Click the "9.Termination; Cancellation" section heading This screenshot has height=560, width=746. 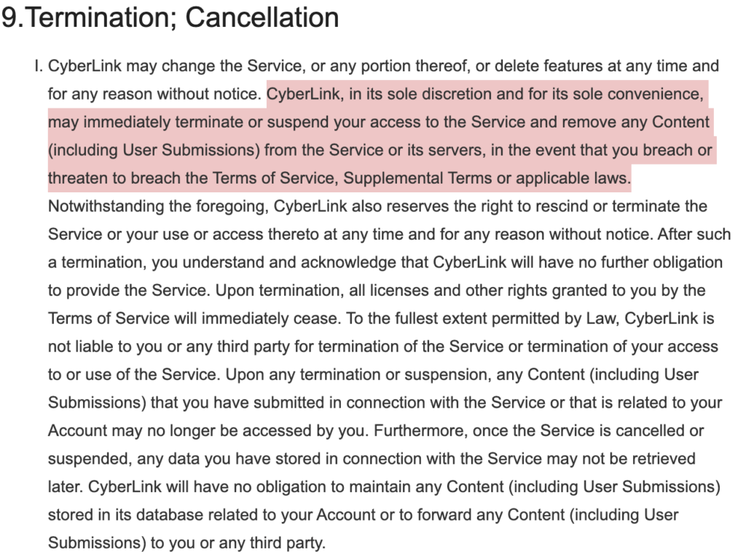click(170, 17)
